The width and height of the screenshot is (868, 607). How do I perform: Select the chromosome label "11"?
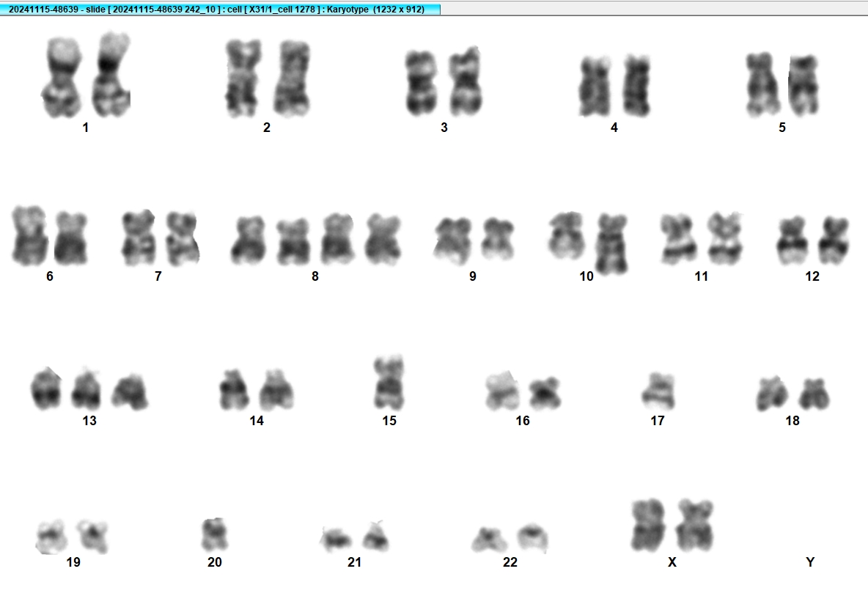702,276
